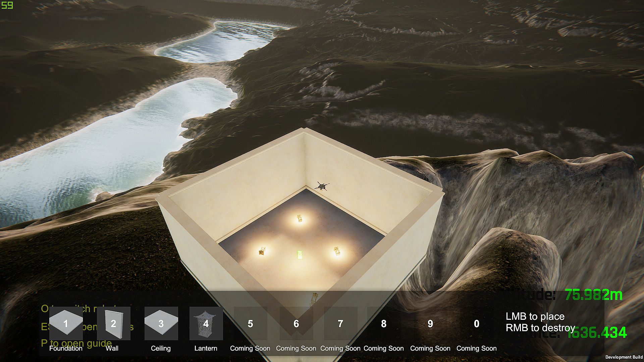Screen dimensions: 644x362
Task: Click empty hotbar slot 9
Action: pyautogui.click(x=430, y=323)
